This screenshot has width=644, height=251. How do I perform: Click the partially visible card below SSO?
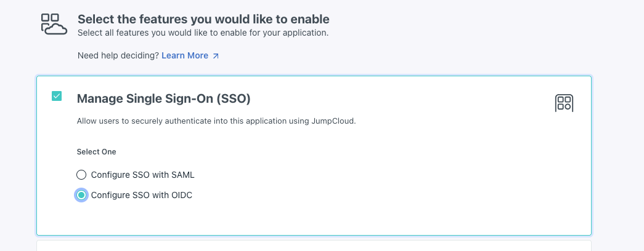point(314,245)
